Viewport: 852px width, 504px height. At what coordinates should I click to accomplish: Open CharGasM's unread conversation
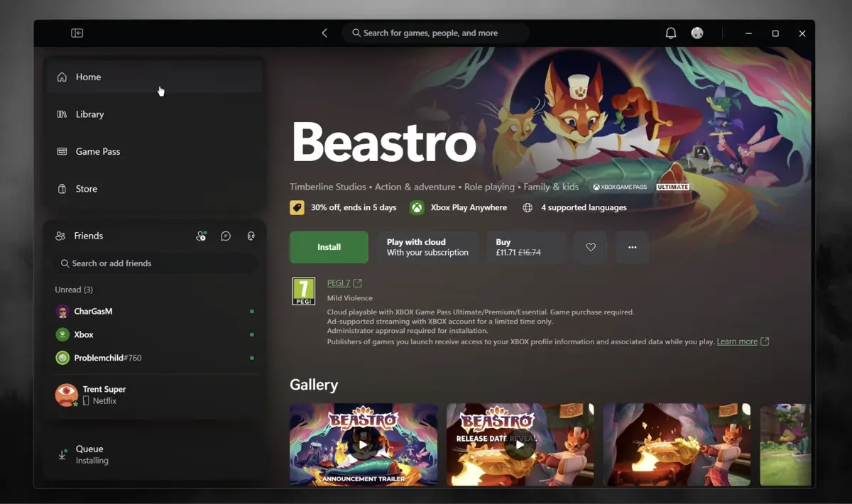(155, 312)
